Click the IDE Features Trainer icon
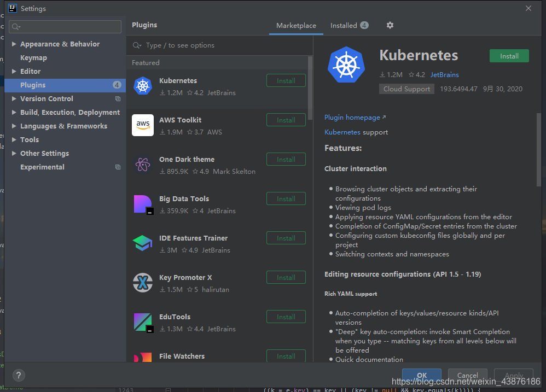The width and height of the screenshot is (546, 392). point(143,243)
